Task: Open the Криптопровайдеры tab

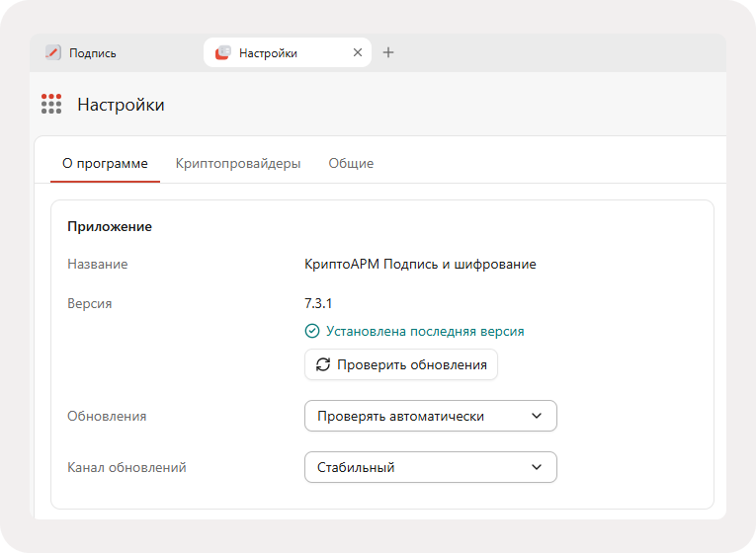Action: 238,163
